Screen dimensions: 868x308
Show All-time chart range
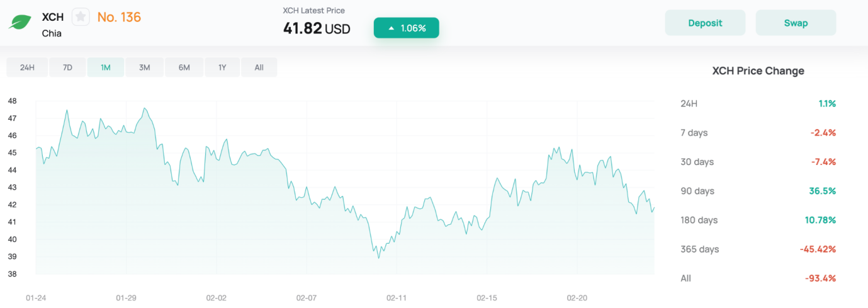click(259, 67)
